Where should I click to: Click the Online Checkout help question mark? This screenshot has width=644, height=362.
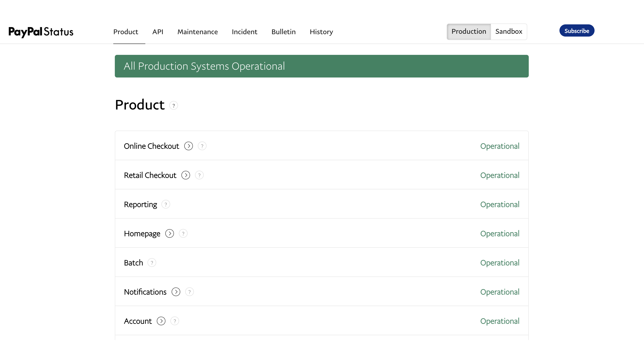click(202, 146)
